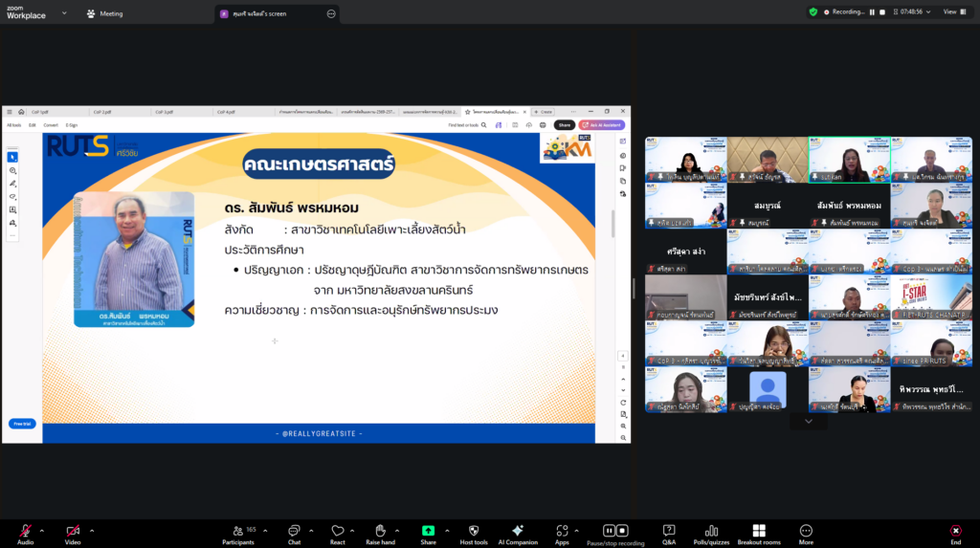This screenshot has width=980, height=548.
Task: Click Acrobat zoom in icon at bottom right
Action: [623, 427]
